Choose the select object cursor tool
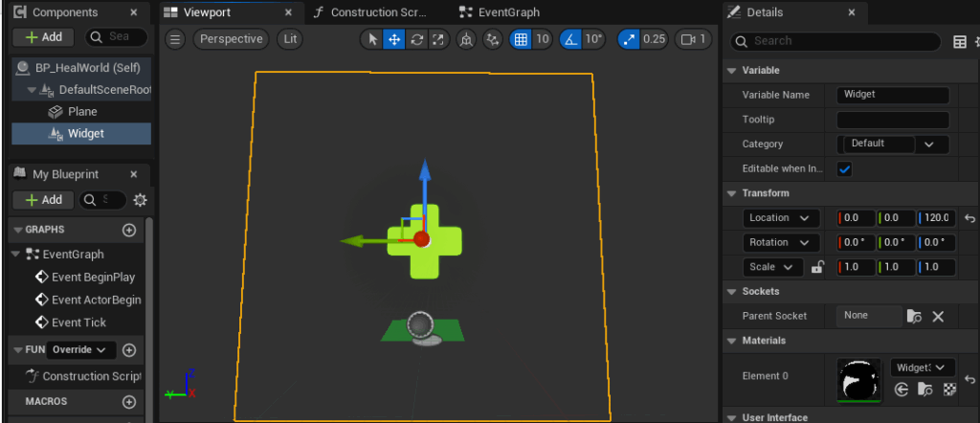The height and width of the screenshot is (423, 980). (x=373, y=39)
